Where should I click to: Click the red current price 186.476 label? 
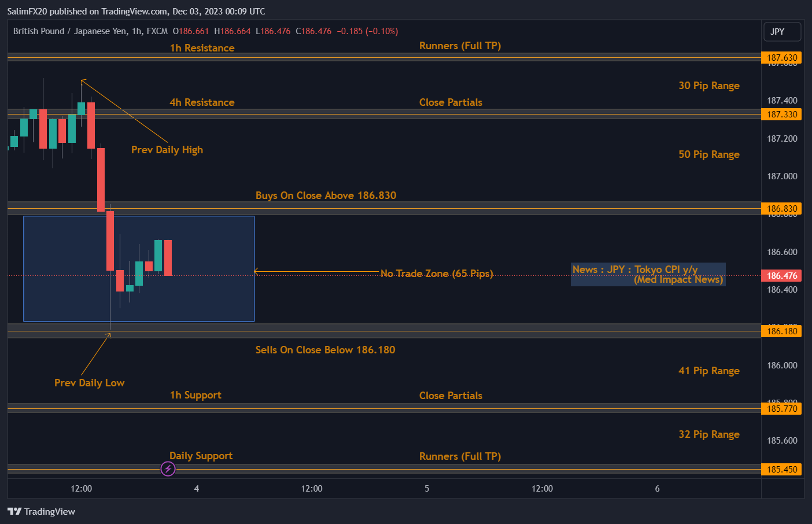pyautogui.click(x=781, y=276)
